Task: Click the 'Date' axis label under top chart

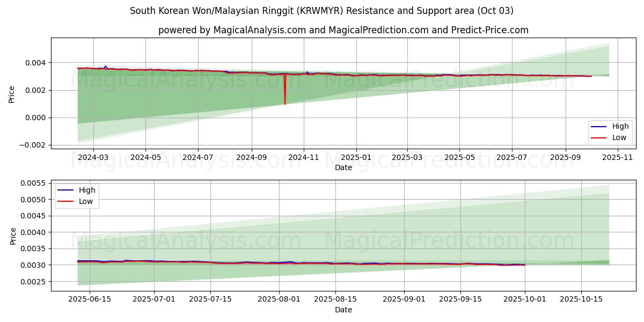Action: tap(343, 167)
